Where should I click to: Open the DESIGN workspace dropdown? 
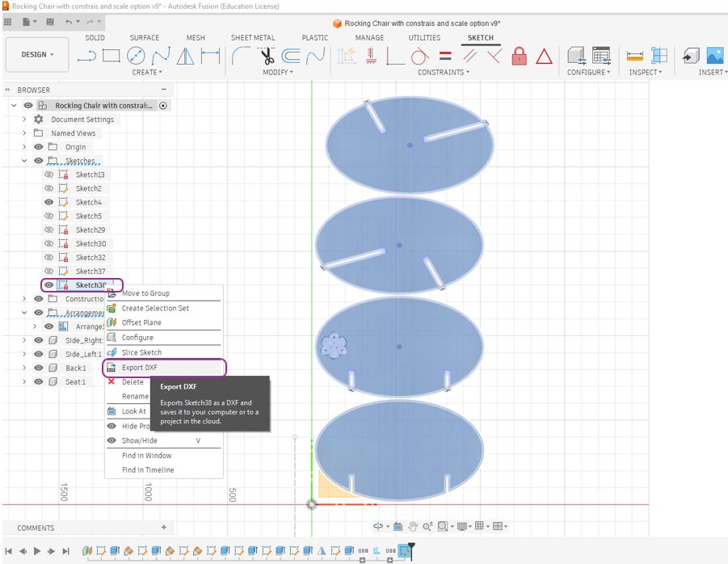tap(37, 55)
